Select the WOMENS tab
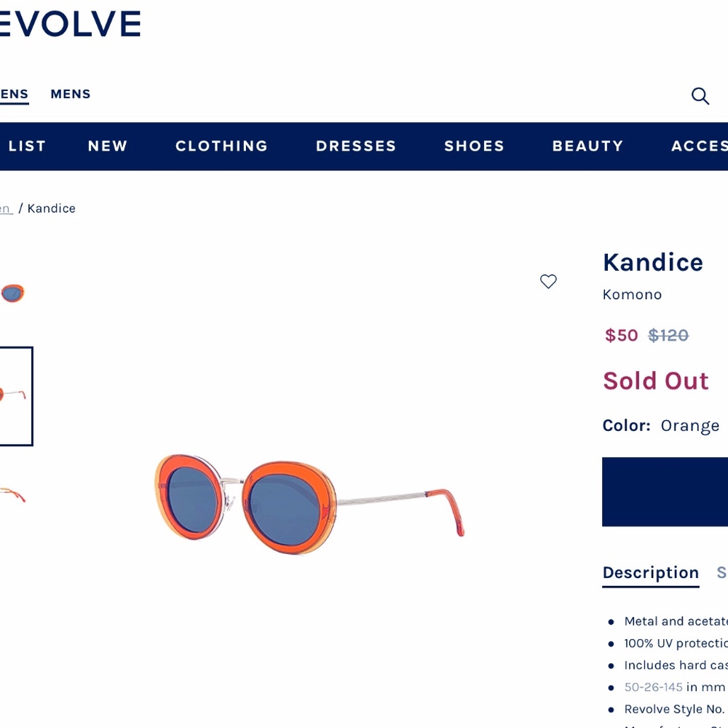The image size is (728, 728). [x=13, y=93]
